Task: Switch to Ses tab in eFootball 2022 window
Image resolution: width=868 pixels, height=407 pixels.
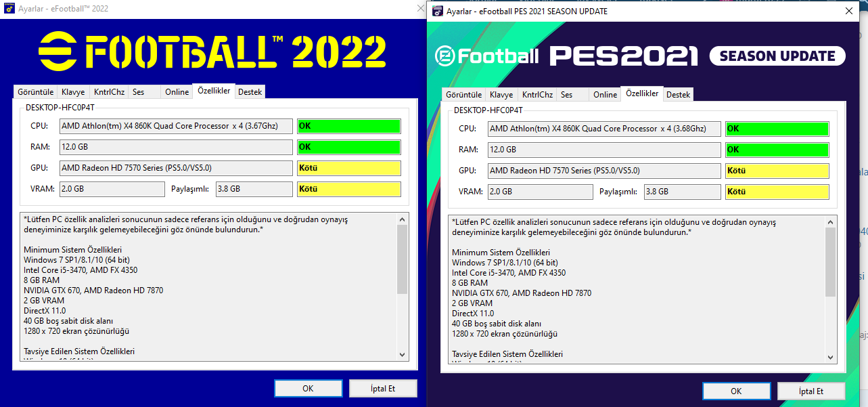Action: click(145, 92)
